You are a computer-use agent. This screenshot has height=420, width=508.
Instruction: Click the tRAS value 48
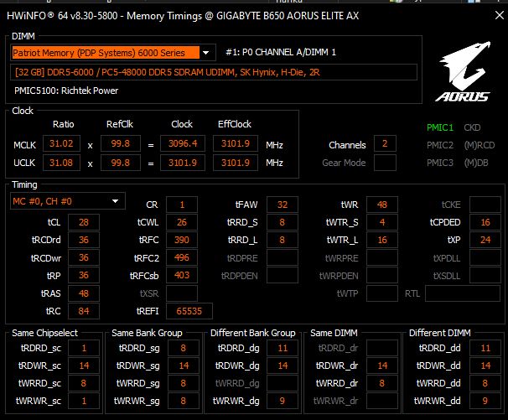click(84, 293)
